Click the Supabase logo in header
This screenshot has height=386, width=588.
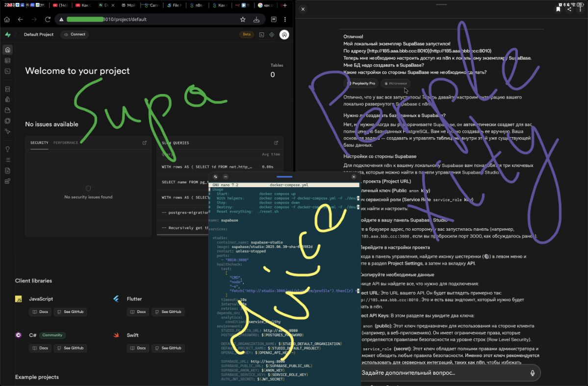[8, 34]
